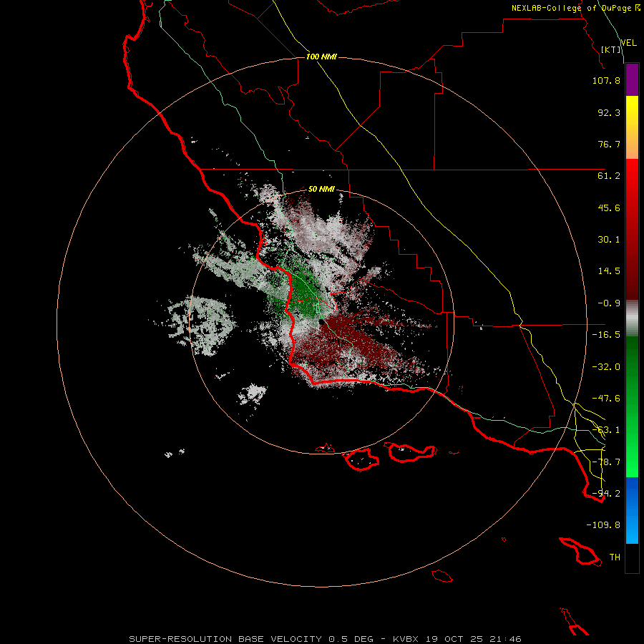Click the -32.0 velocity scale value

click(606, 367)
